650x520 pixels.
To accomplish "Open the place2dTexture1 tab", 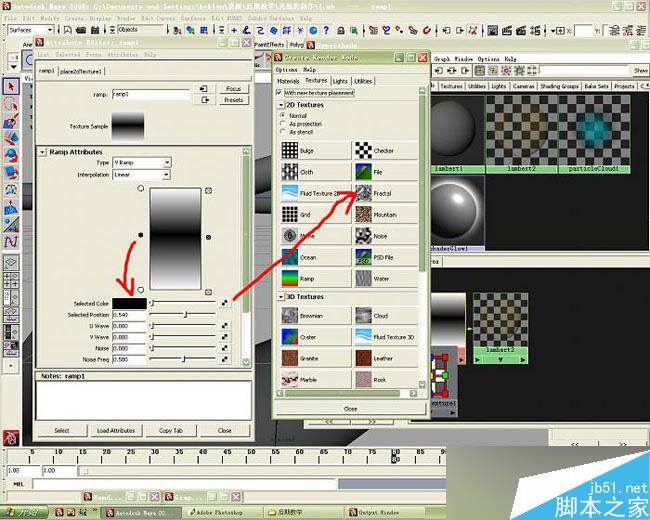I will (81, 72).
